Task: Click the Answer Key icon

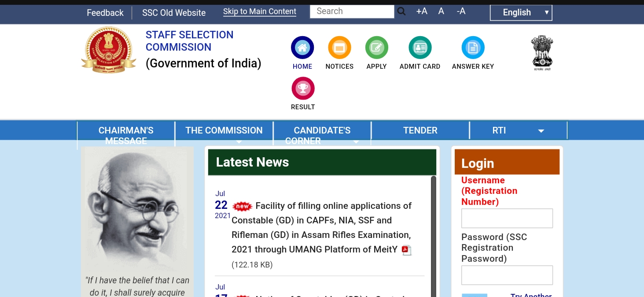Action: [473, 47]
